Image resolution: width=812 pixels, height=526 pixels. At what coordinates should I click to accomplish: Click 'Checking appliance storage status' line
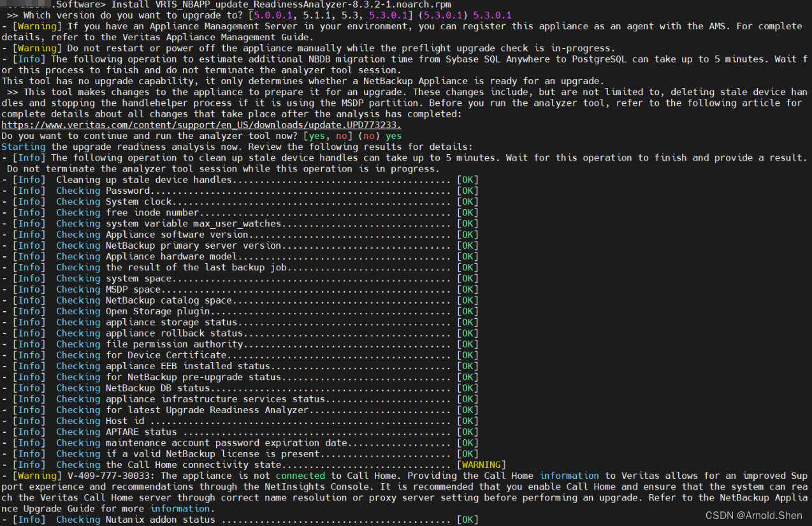(x=240, y=322)
